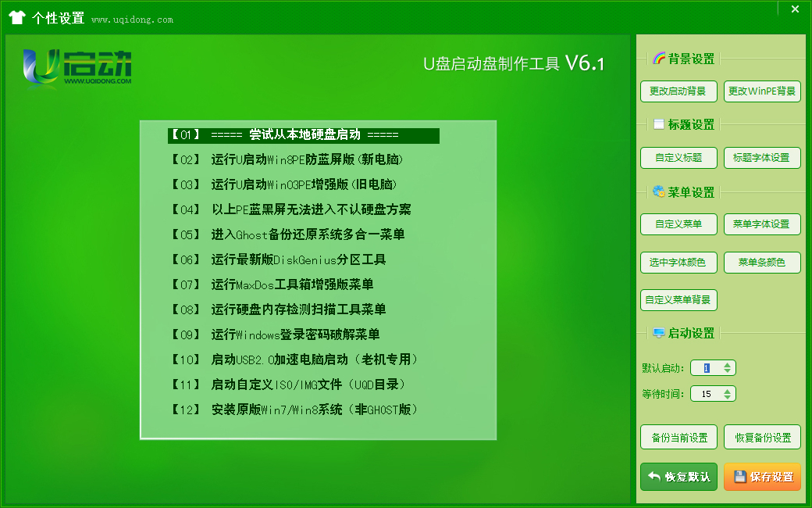Viewport: 812px width, 508px height.
Task: Select menu entry 03 运行U启动Win03PE增强版
Action: click(283, 184)
